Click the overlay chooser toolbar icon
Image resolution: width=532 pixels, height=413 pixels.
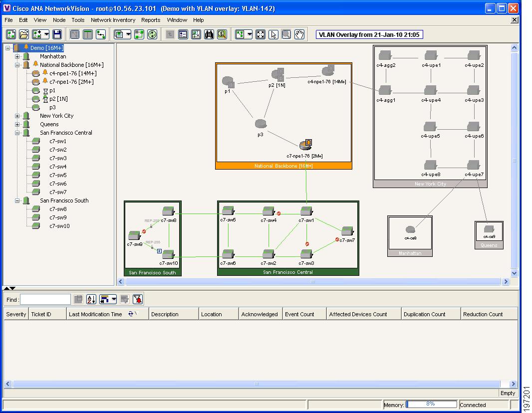[118, 34]
